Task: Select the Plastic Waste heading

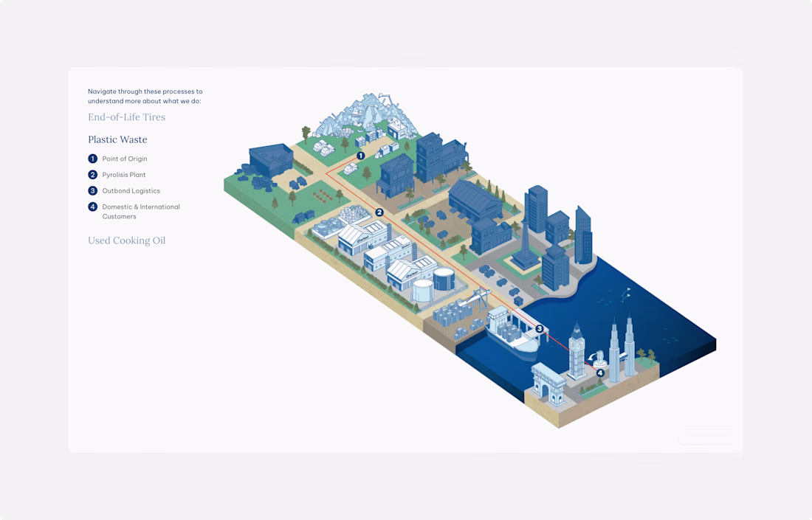Action: (117, 139)
